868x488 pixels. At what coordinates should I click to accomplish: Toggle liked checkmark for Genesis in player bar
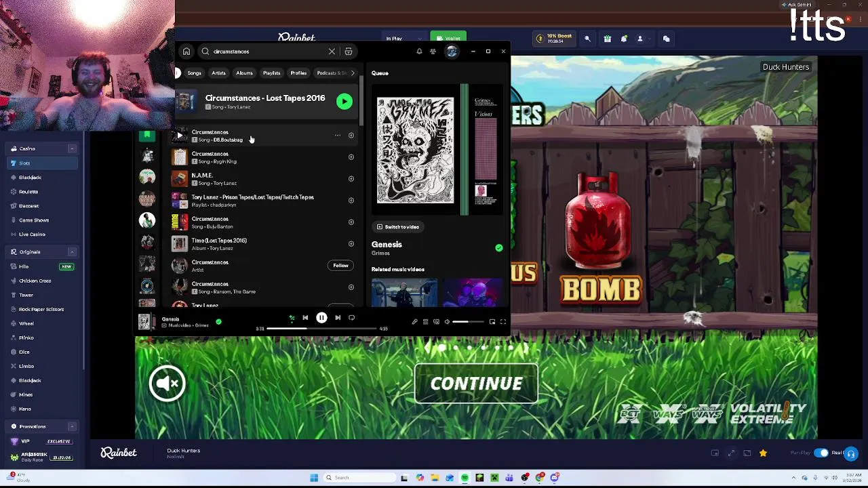tap(218, 322)
